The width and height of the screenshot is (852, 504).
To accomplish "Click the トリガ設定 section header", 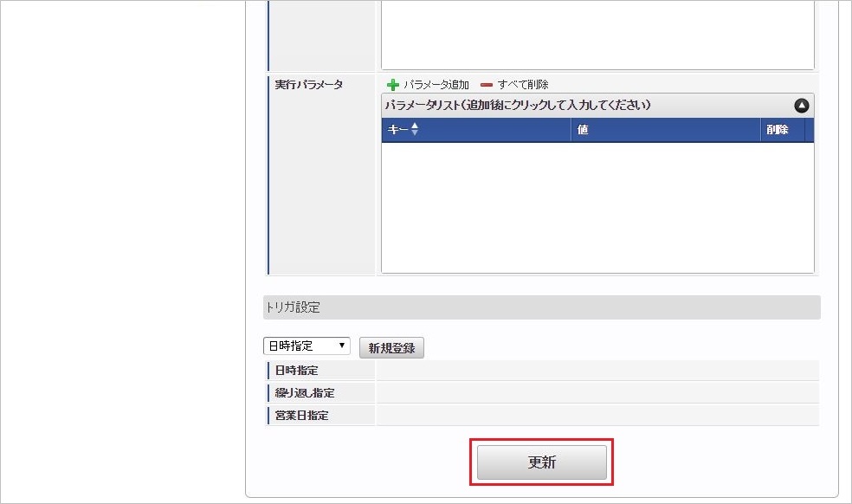I will (x=542, y=307).
